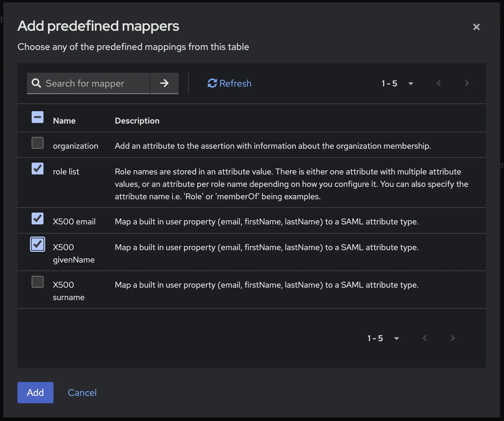
Task: Click the Description column header
Action: 137,121
